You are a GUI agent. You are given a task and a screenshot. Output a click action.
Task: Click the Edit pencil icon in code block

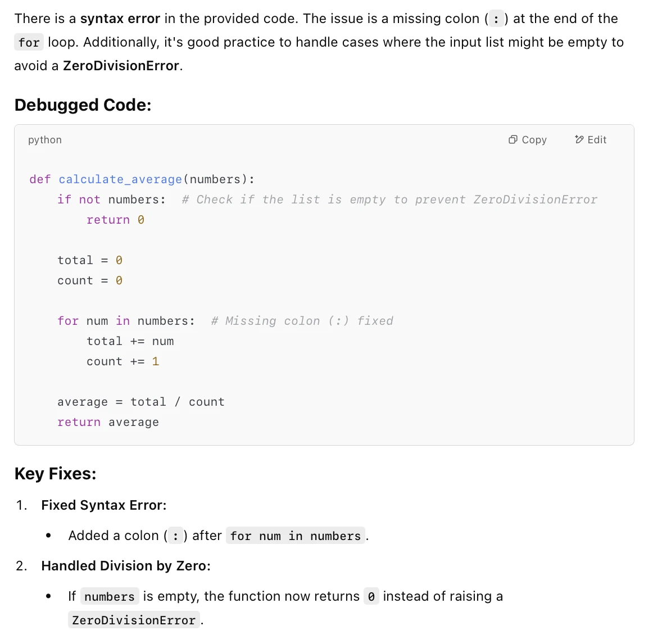[x=579, y=139]
